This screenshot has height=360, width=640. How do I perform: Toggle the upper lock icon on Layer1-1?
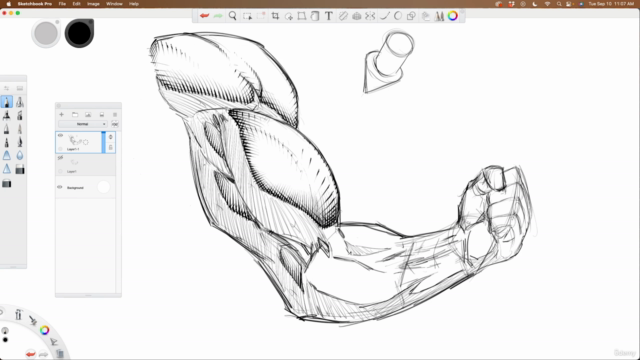coord(111,137)
